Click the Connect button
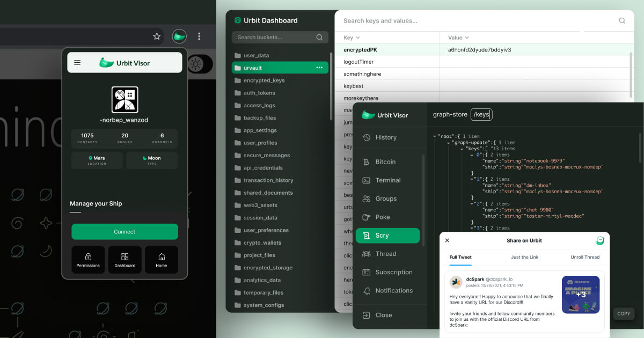 (x=125, y=232)
